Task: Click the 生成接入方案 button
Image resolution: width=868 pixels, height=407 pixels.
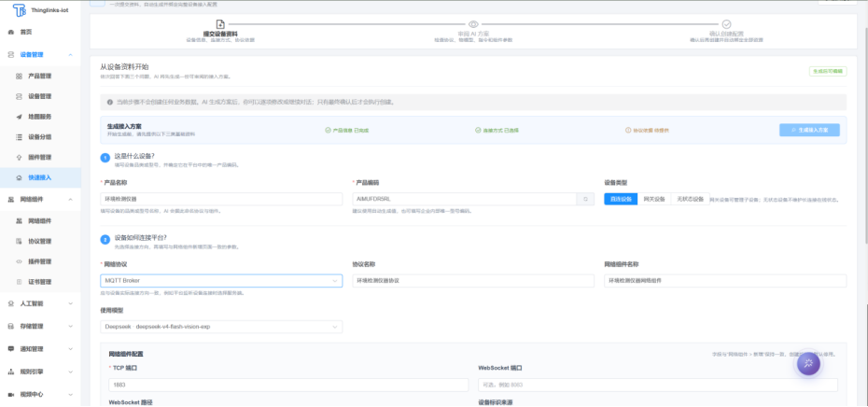Action: (x=809, y=130)
